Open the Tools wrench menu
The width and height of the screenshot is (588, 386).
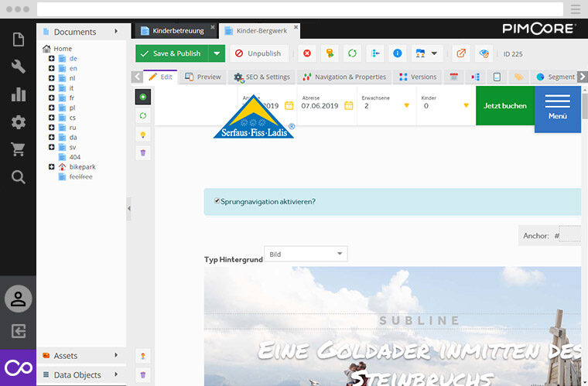[x=18, y=67]
